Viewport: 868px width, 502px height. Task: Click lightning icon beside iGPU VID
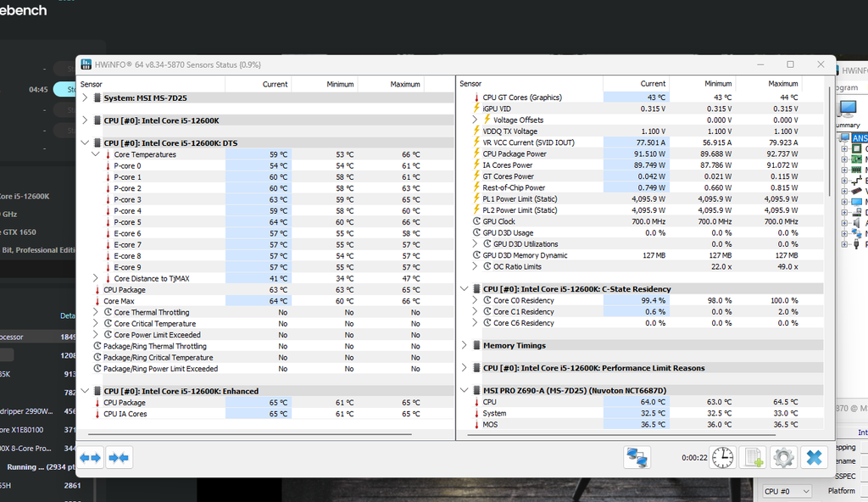coord(476,109)
